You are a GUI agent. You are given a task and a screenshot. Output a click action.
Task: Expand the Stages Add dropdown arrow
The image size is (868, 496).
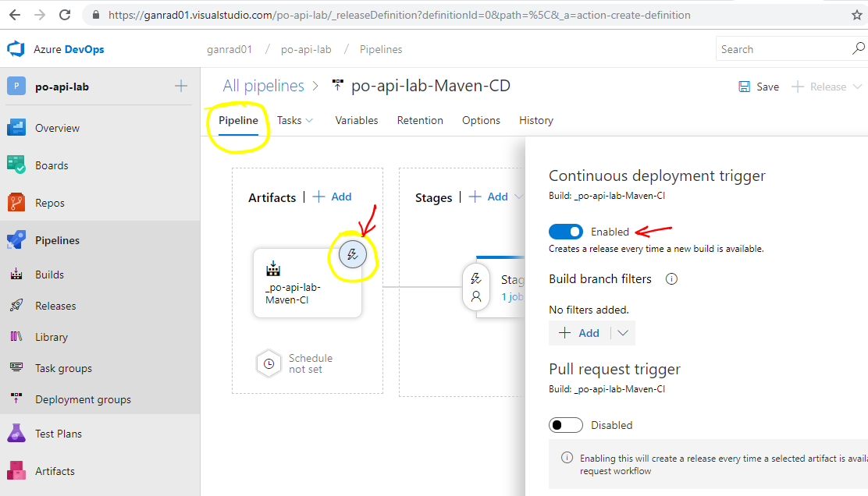click(x=518, y=197)
